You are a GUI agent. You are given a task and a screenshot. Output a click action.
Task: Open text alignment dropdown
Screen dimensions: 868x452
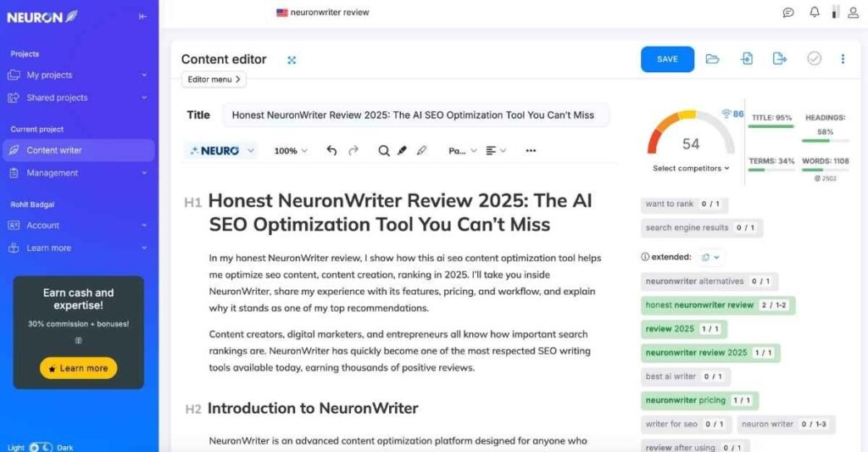[495, 151]
